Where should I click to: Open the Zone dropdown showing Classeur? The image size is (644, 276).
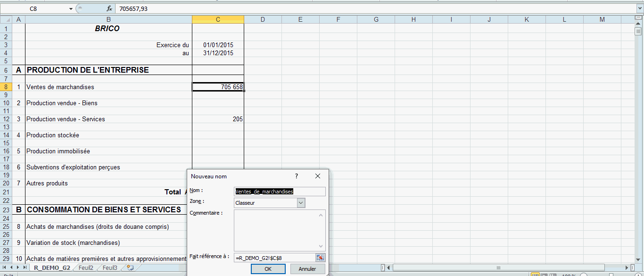point(301,203)
